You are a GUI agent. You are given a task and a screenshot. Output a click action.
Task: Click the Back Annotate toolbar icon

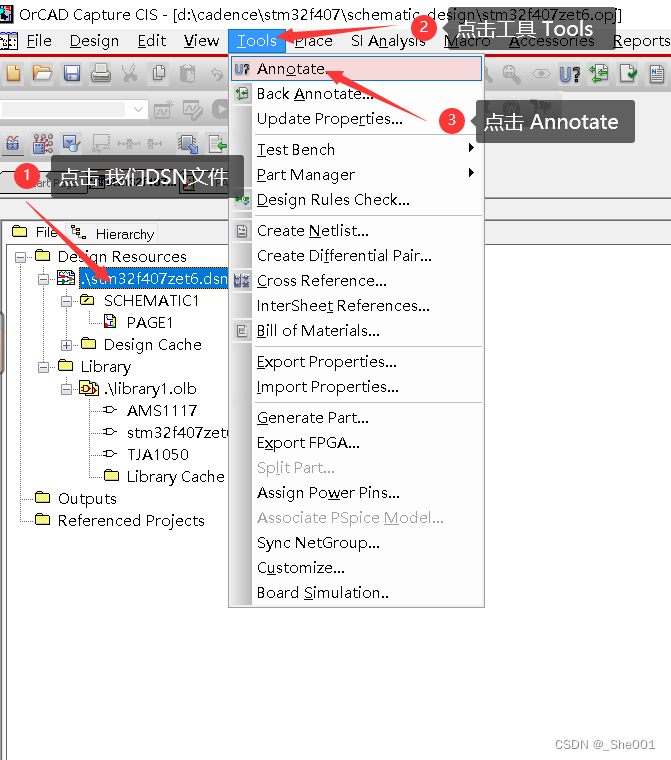click(599, 74)
